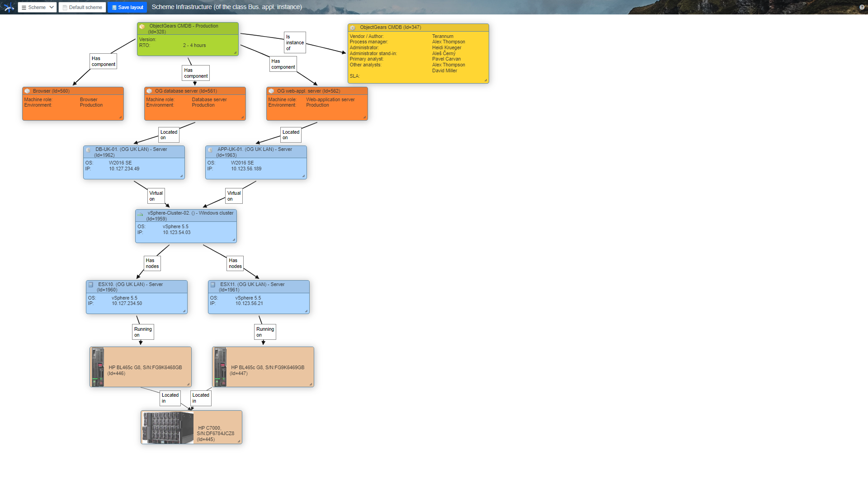
Task: Click the Scheme dropdown menu
Action: tap(37, 7)
